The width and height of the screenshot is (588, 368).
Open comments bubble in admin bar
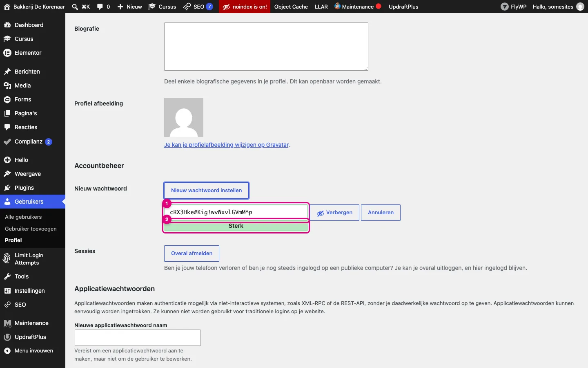tap(103, 7)
